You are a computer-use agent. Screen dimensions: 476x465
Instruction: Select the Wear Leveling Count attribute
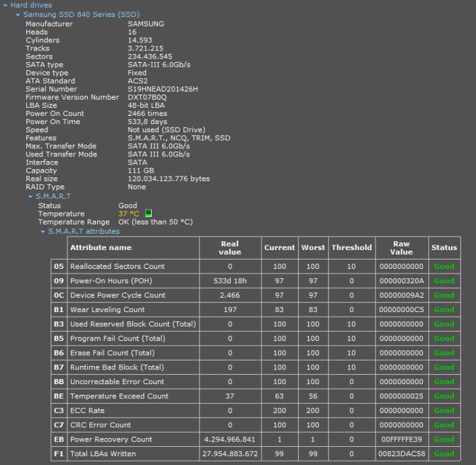point(107,310)
